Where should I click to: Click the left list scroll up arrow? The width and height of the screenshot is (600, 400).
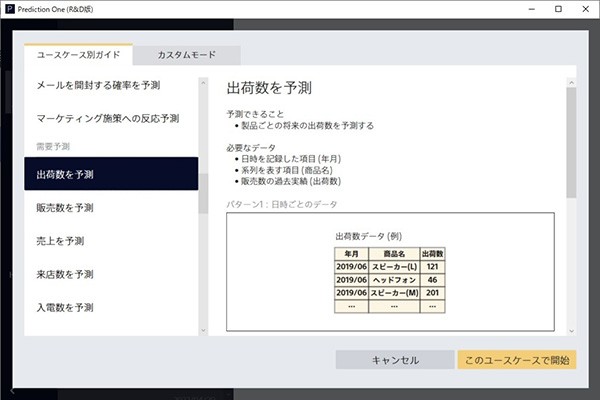tap(203, 83)
